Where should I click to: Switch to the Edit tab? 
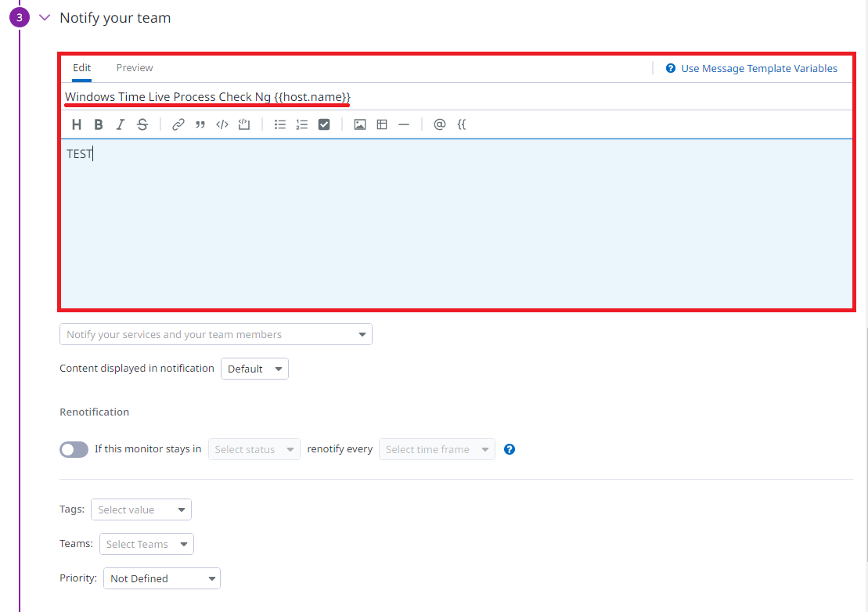tap(82, 67)
